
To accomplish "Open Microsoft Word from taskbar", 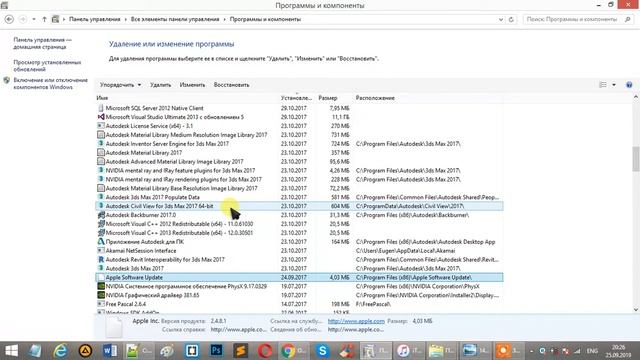I will [109, 351].
